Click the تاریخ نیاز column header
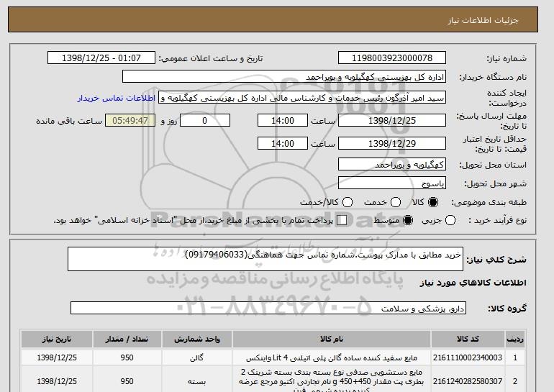554x392 pixels. (57, 339)
